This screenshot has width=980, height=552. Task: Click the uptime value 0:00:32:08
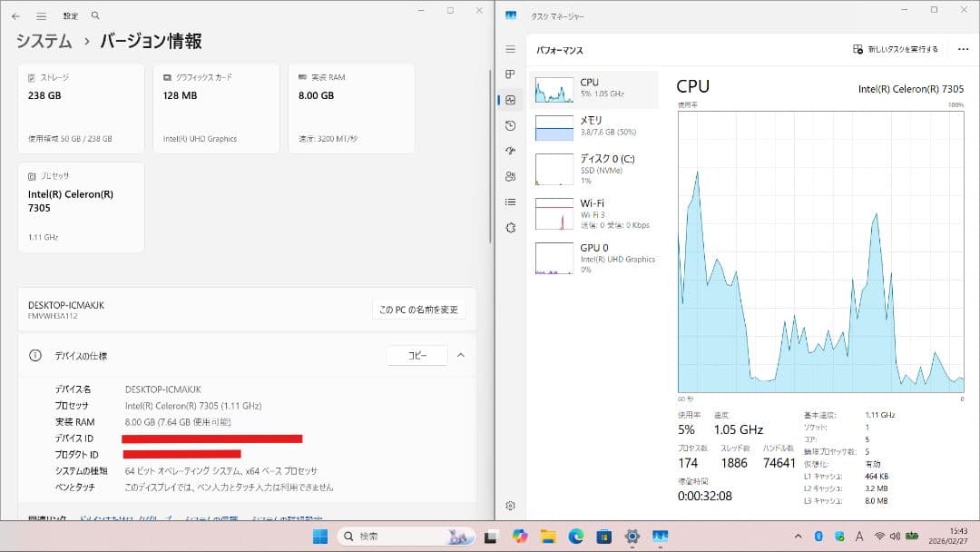coord(704,497)
